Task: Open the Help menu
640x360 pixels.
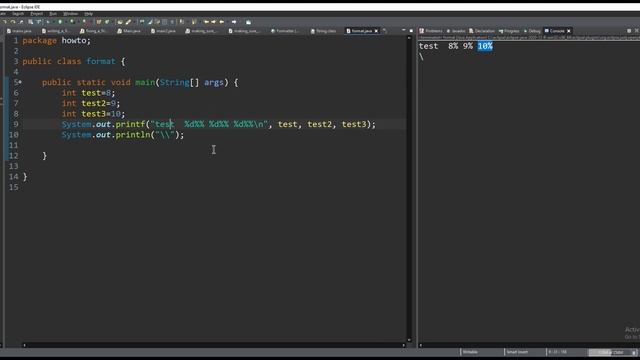Action: tap(89, 14)
